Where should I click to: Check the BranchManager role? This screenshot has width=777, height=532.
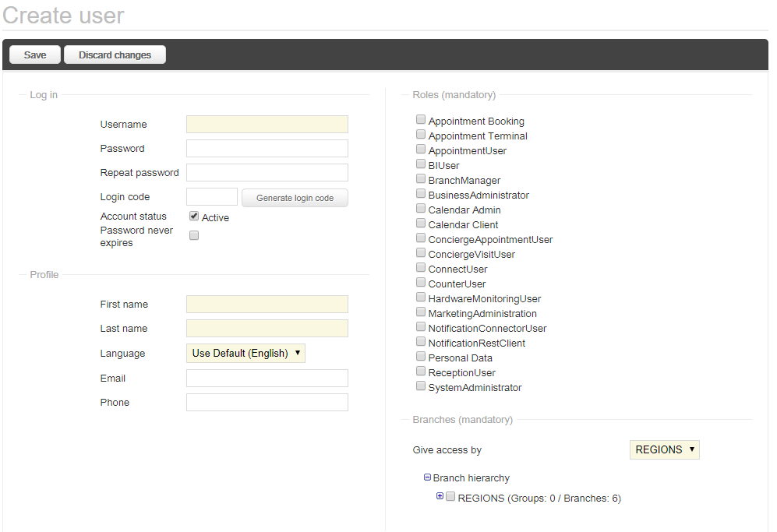click(421, 179)
